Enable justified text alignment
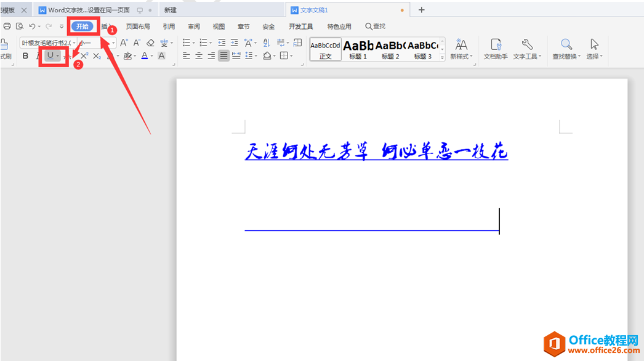This screenshot has height=361, width=644. (x=223, y=55)
